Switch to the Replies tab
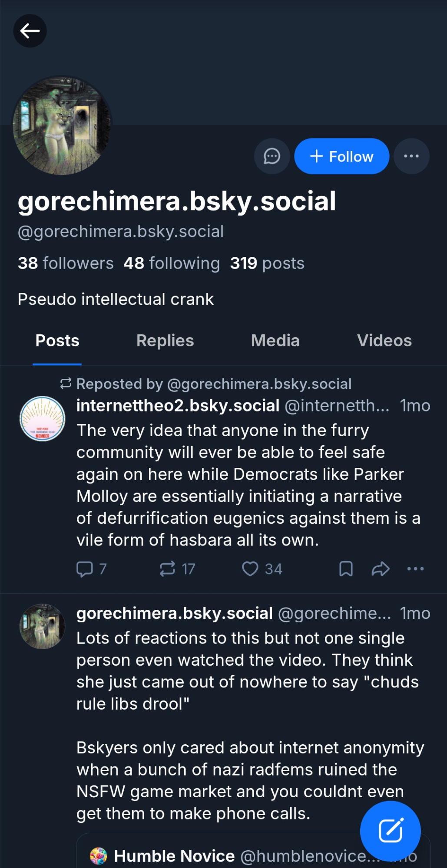447x868 pixels. pos(165,341)
